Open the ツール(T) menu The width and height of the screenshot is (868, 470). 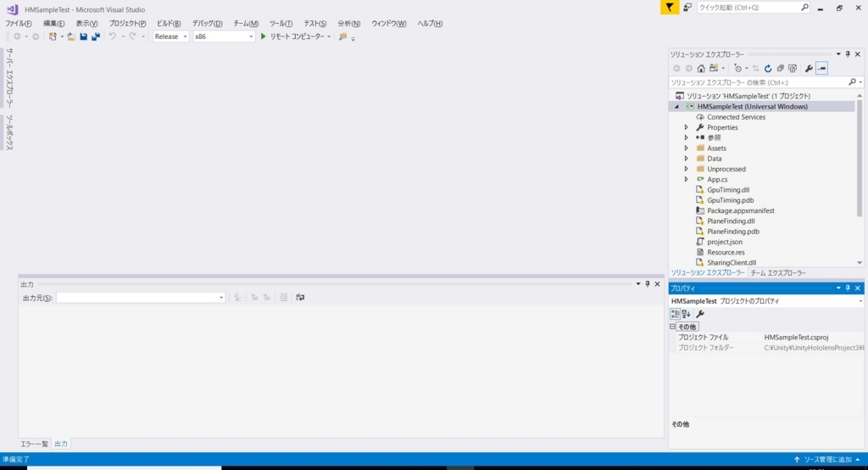(x=281, y=23)
